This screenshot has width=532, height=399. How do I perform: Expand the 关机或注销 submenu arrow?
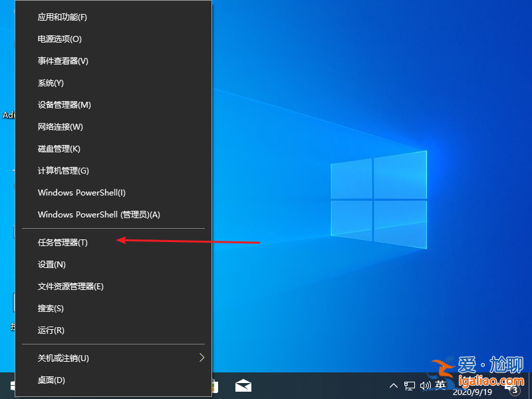(201, 358)
